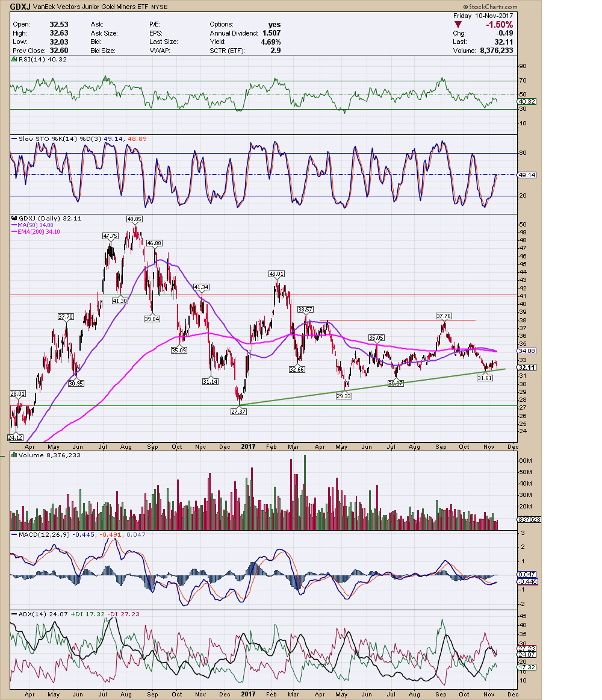Image resolution: width=602 pixels, height=700 pixels.
Task: Click the 39.04 low price label
Action: 152,319
